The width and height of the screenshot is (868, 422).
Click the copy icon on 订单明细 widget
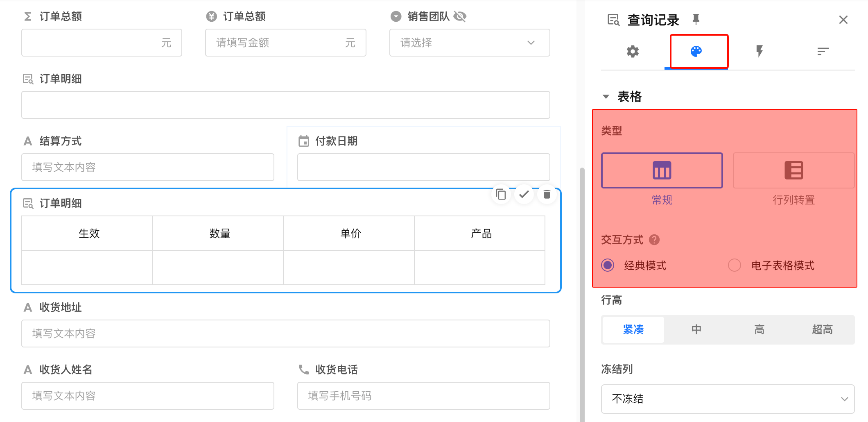tap(501, 194)
